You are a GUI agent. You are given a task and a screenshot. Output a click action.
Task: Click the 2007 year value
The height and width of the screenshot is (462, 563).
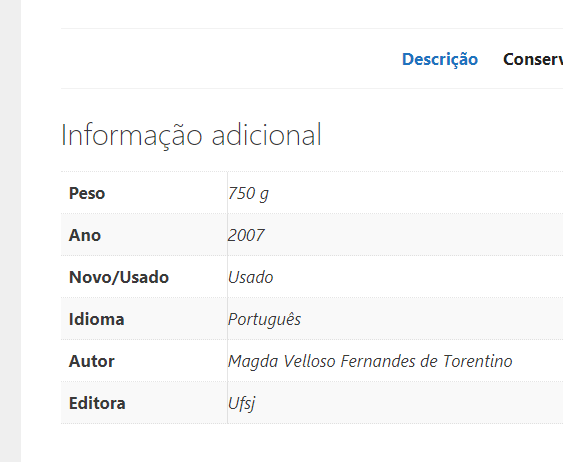pos(246,235)
